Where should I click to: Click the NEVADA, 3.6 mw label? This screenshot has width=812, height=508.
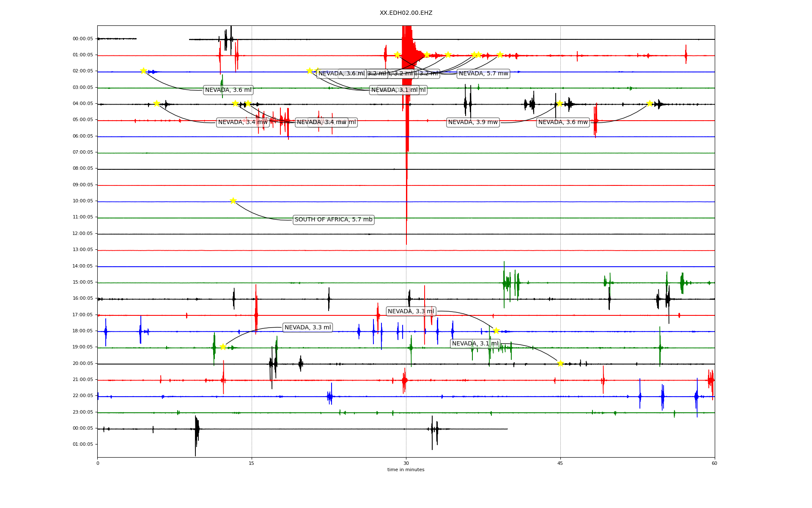(563, 122)
